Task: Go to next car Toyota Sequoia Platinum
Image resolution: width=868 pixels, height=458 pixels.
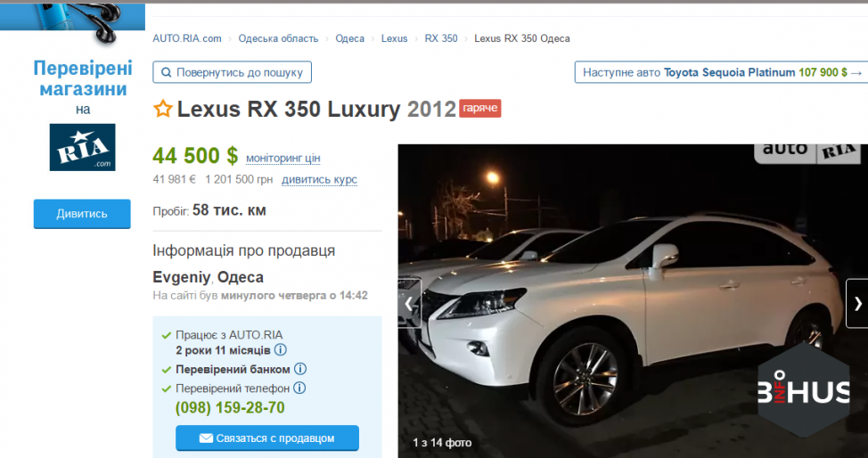Action: pos(721,72)
